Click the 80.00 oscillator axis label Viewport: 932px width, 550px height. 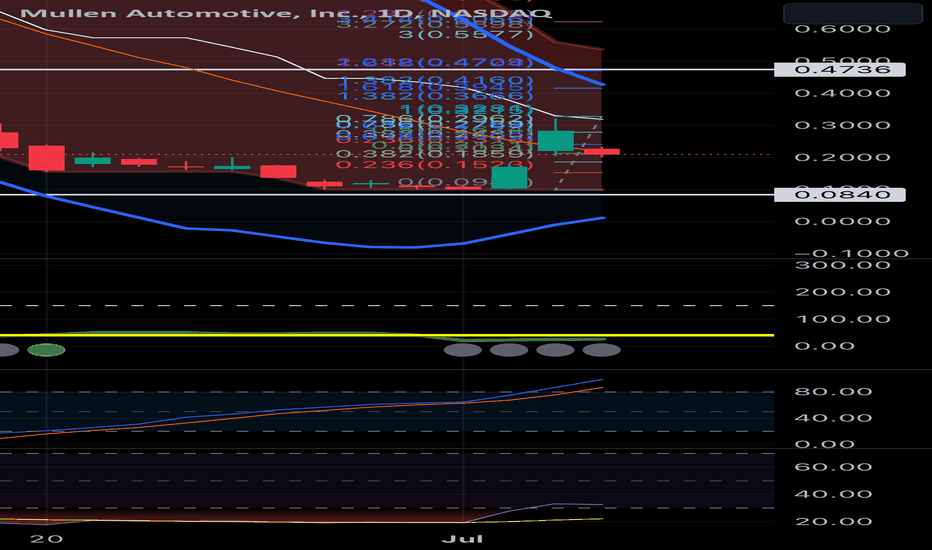(833, 392)
